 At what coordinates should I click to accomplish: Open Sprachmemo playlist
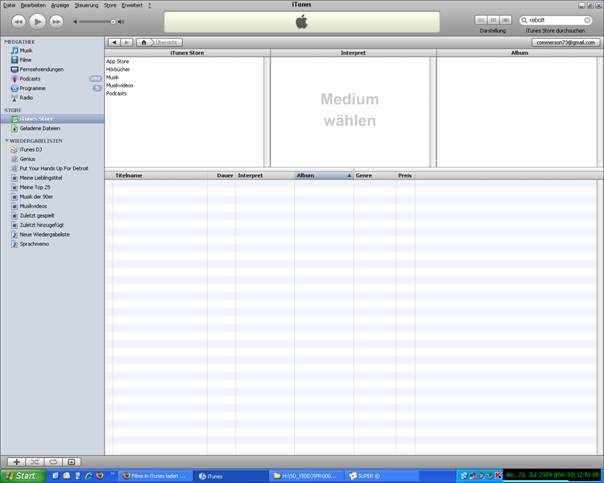34,244
